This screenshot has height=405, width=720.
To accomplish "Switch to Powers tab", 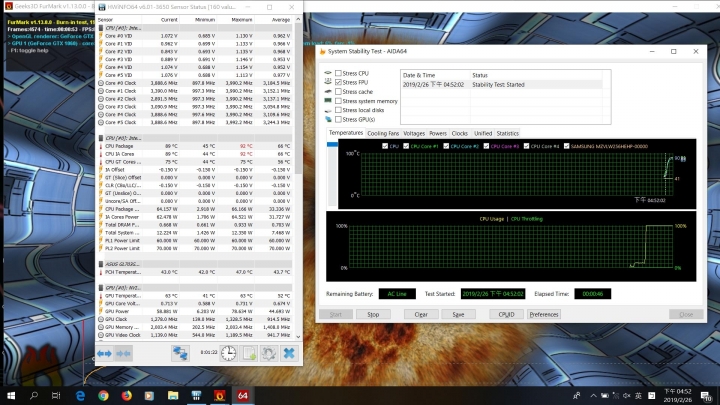I will [438, 133].
